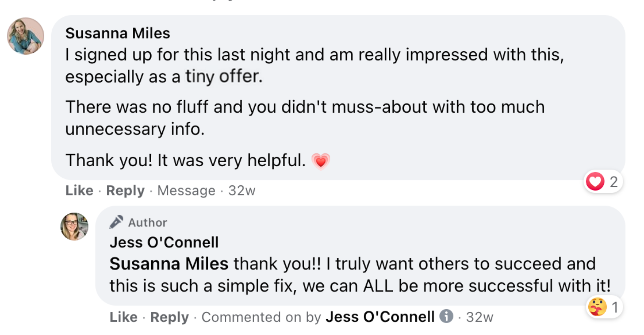Screen dimensions: 644x335
Task: Click Susanna Miles's profile picture
Action: tap(25, 36)
